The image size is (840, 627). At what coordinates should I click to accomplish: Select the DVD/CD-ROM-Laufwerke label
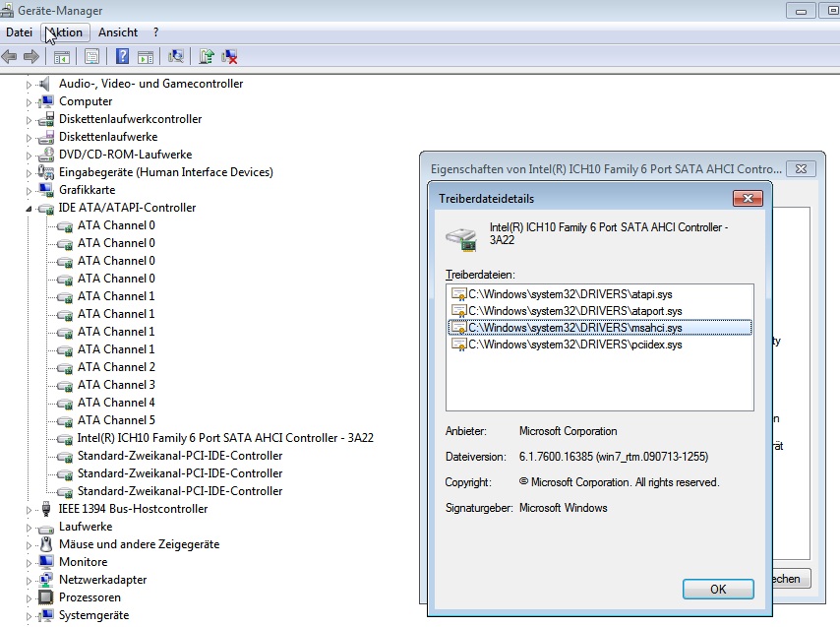[125, 155]
